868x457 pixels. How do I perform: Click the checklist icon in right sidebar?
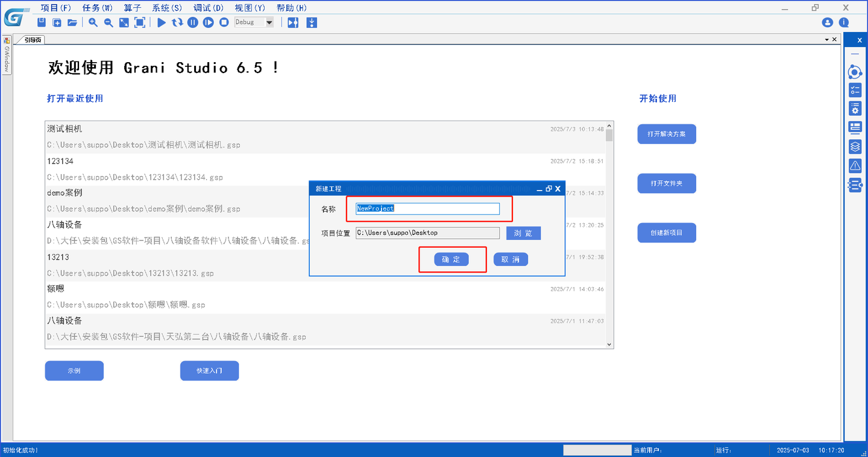click(855, 90)
